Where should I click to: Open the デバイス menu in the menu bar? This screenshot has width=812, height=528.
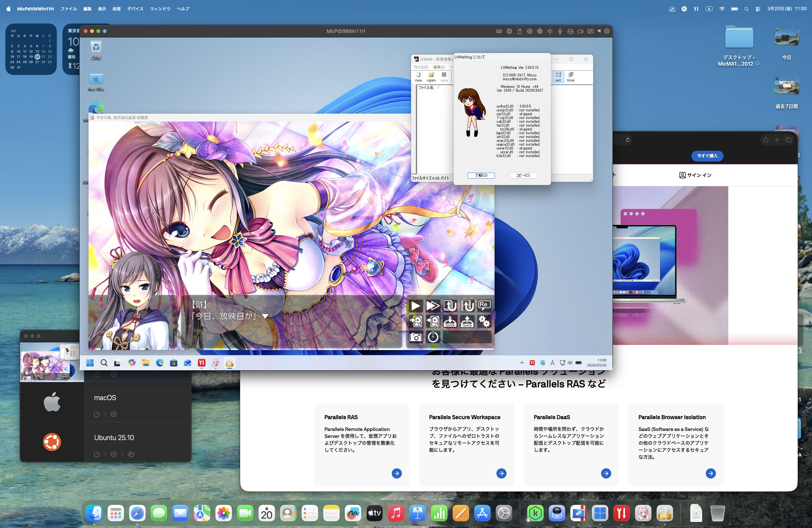[135, 9]
